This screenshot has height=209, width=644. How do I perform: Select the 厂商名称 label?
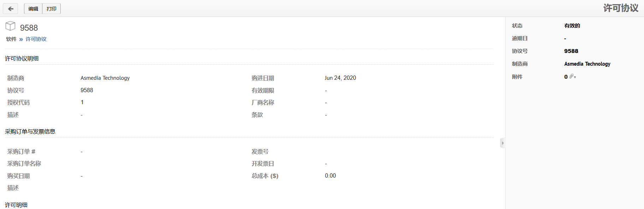coord(263,103)
